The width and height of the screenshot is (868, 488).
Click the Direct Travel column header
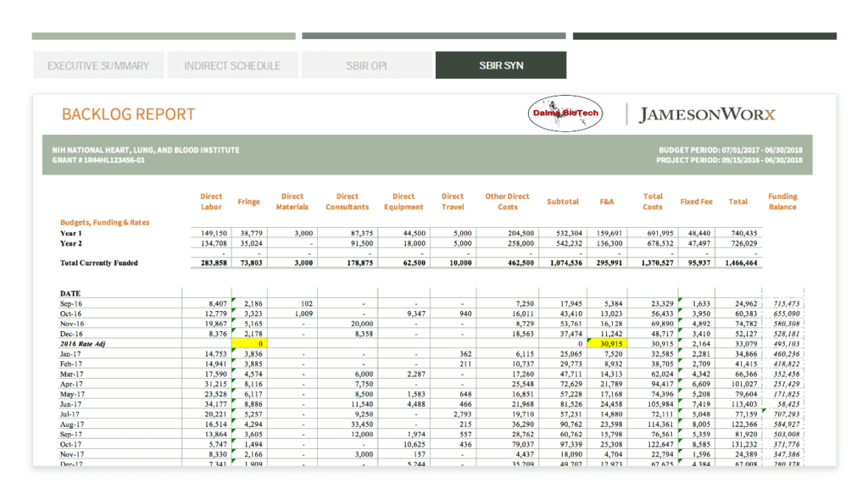coord(453,202)
